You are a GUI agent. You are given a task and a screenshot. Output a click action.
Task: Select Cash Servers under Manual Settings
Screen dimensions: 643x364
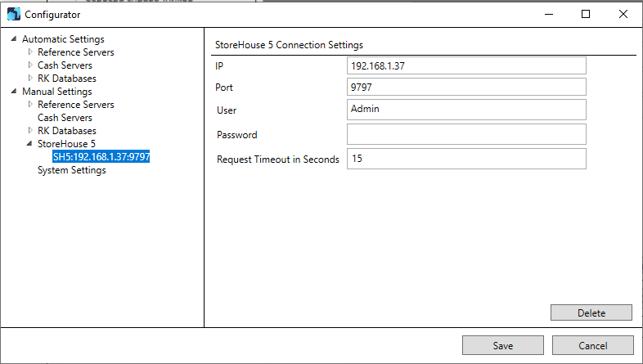(x=65, y=118)
